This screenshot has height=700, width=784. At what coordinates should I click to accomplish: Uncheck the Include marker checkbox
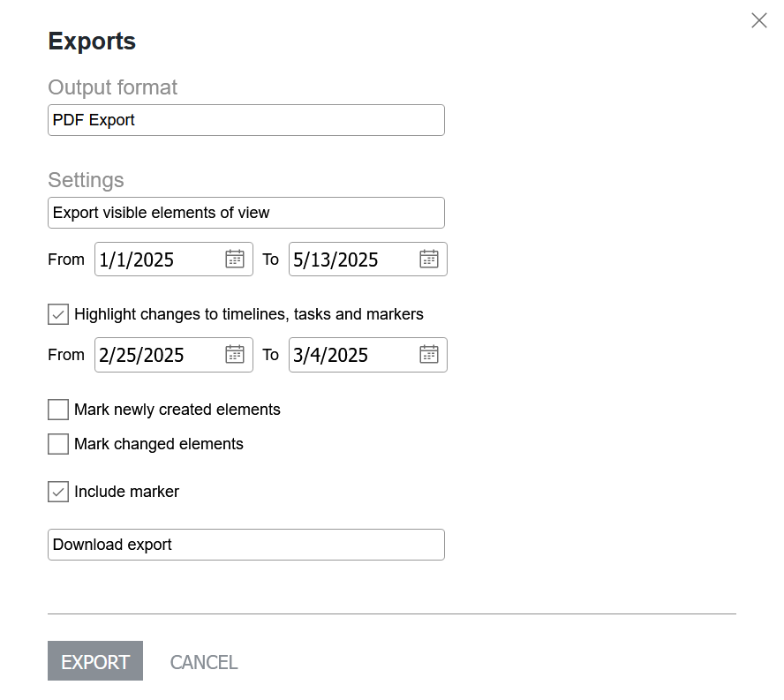(x=58, y=492)
